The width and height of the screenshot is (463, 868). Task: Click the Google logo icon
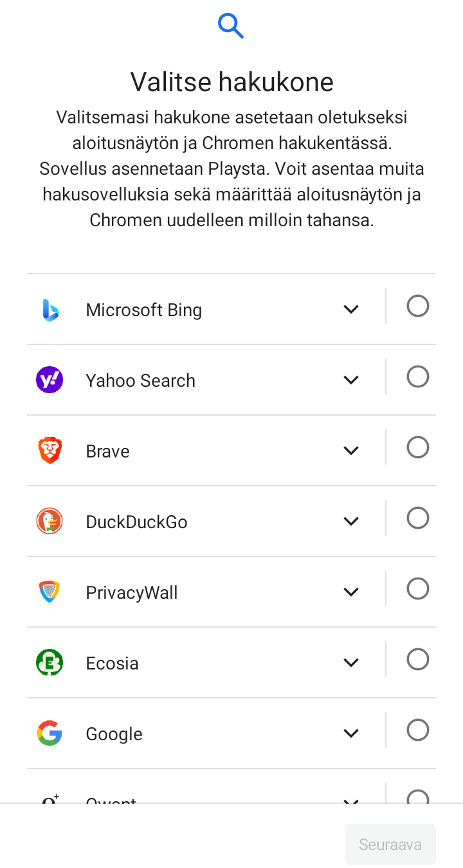pos(50,733)
